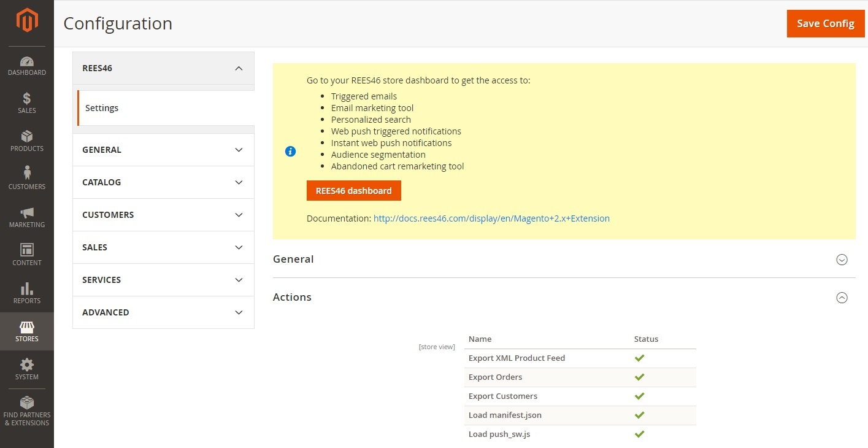This screenshot has height=448, width=868.
Task: Click the Save Config button
Action: (x=825, y=23)
